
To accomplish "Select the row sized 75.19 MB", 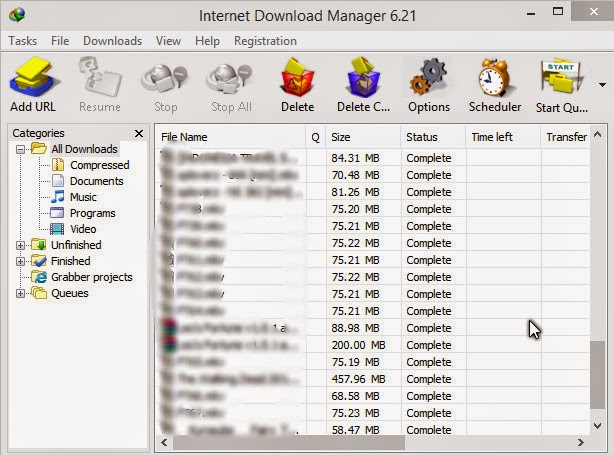I will 373,362.
